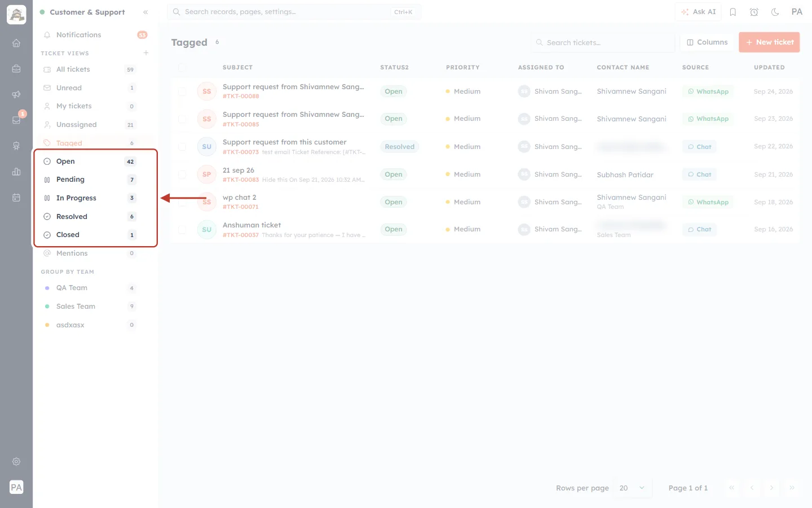Viewport: 812px width, 508px height.
Task: Click the PA avatar at rail bottom
Action: (16, 487)
